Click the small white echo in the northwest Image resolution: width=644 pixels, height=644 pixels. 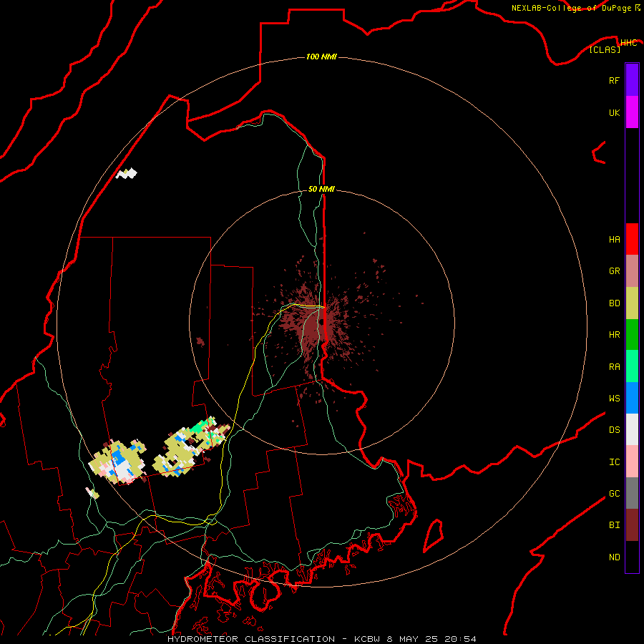coord(126,173)
